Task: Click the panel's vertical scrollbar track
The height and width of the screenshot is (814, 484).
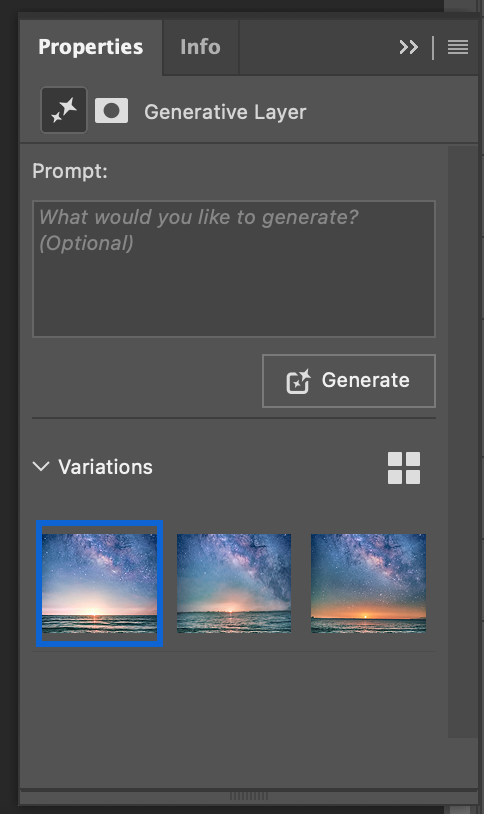Action: point(463,440)
